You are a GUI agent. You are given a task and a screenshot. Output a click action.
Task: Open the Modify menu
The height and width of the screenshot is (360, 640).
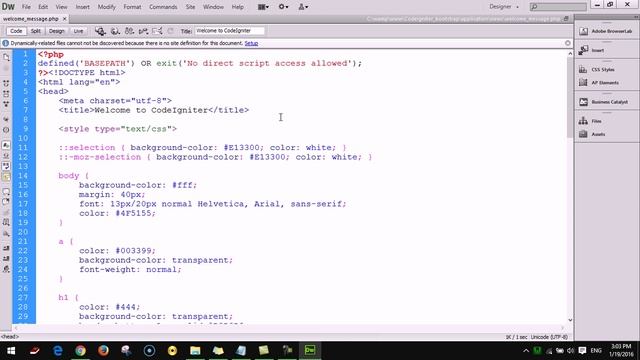pyautogui.click(x=107, y=7)
